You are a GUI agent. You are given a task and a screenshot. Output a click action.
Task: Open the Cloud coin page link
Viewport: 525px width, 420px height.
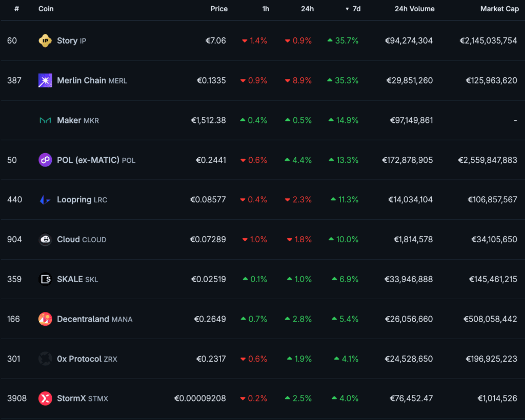coord(82,240)
